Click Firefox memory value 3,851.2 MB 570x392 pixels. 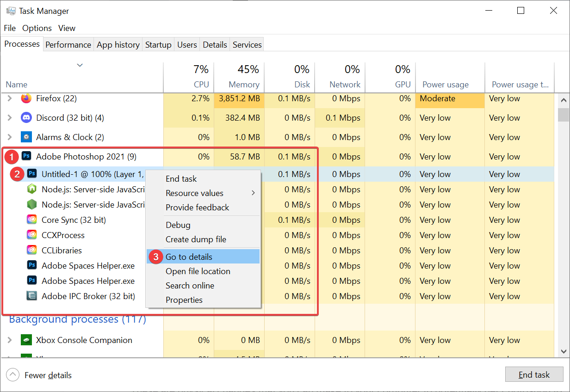[x=239, y=98]
